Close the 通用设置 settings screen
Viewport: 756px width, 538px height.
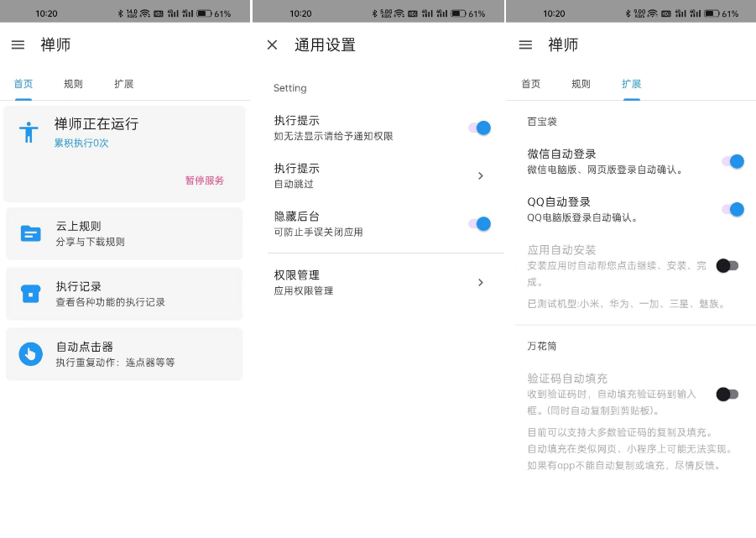(272, 45)
